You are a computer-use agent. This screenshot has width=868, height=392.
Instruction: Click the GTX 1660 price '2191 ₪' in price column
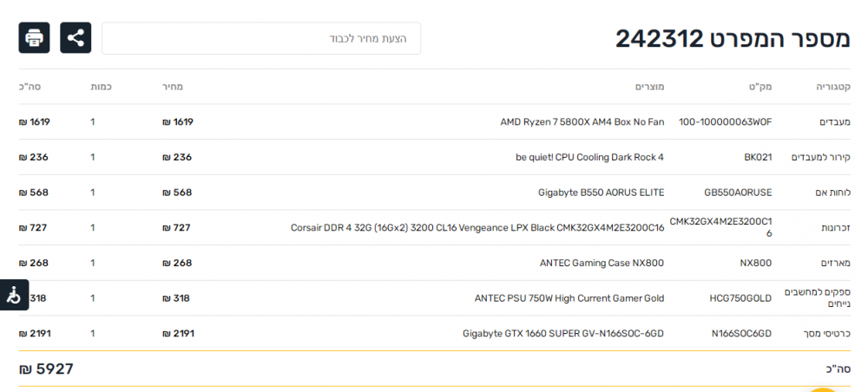179,334
